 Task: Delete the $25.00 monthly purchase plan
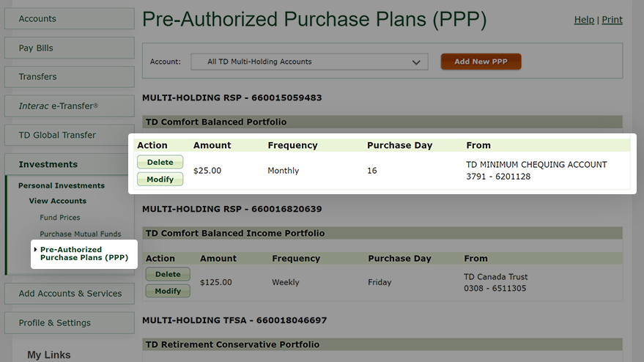pyautogui.click(x=160, y=162)
